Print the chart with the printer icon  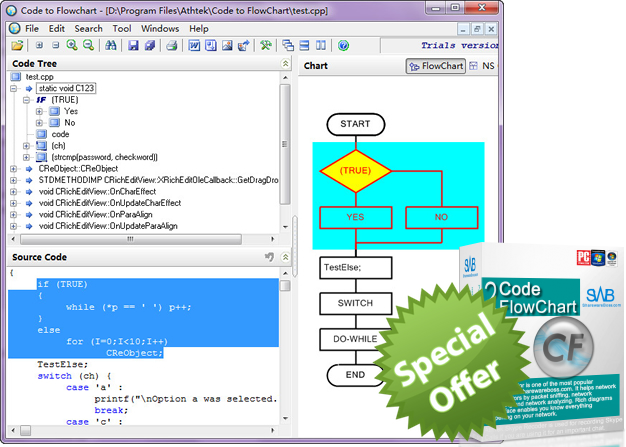coord(172,45)
